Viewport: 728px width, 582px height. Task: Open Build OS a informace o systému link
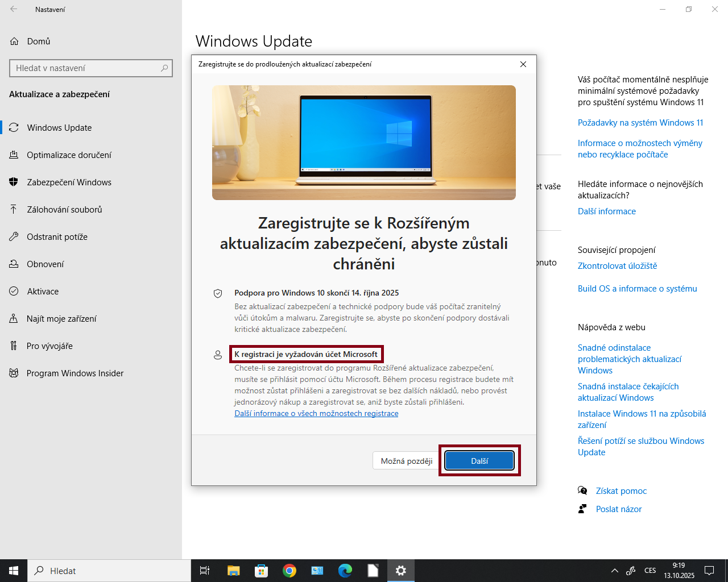637,289
